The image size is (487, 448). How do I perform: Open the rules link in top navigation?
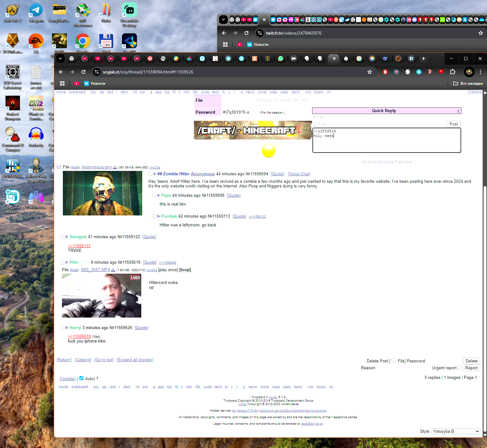pos(273,92)
